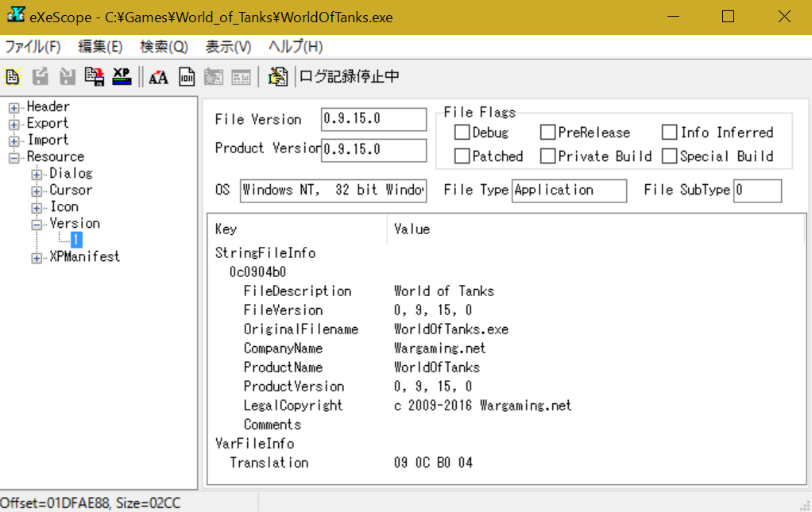
Task: Open the 編集(E) menu
Action: (100, 47)
